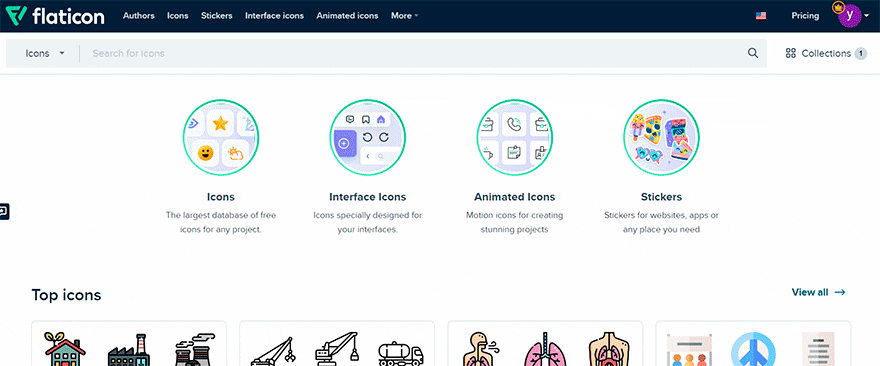Open the user avatar profile
The height and width of the screenshot is (366, 880).
pyautogui.click(x=849, y=16)
